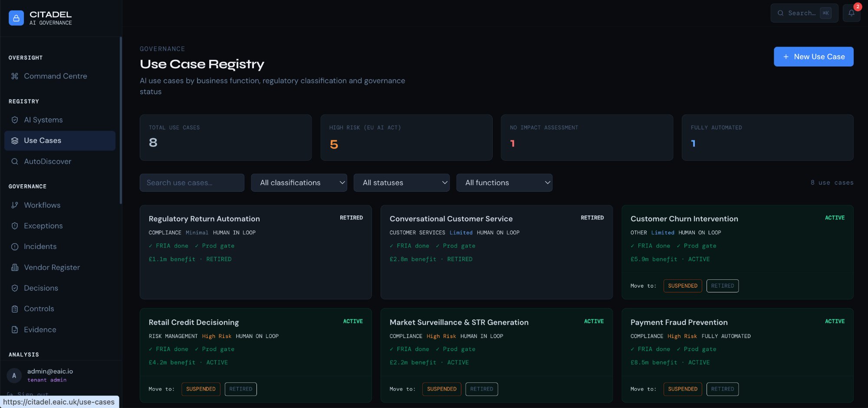Select the Decisions governance icon
The image size is (868, 408).
(14, 288)
